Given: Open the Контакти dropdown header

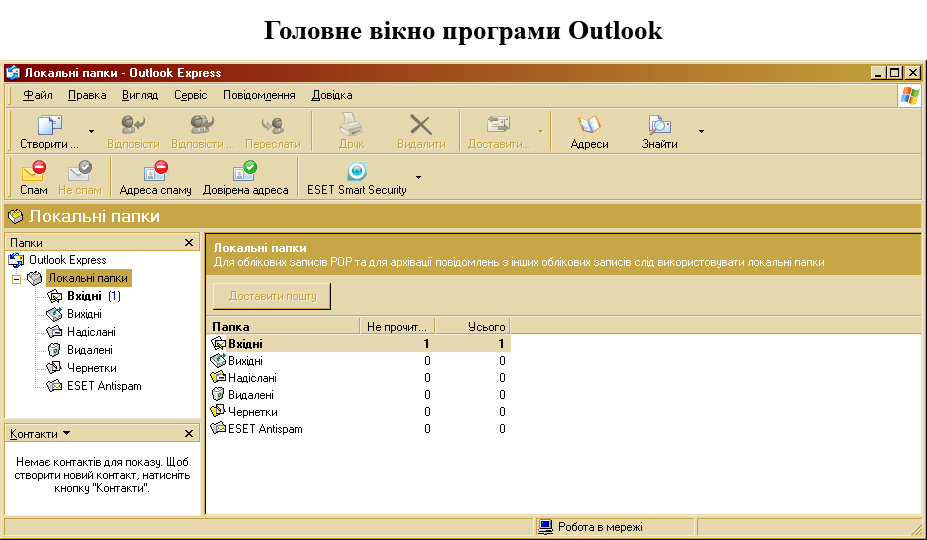Looking at the screenshot, I should pyautogui.click(x=40, y=434).
